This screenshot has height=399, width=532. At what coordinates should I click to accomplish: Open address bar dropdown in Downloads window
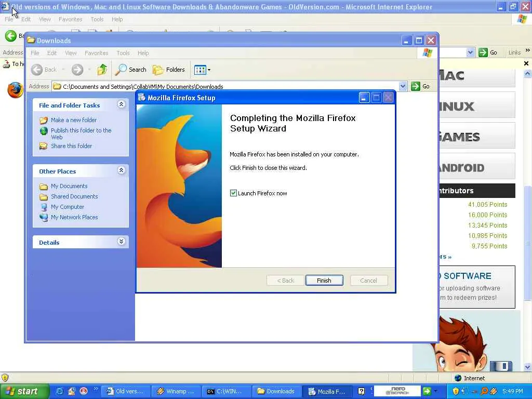(x=403, y=86)
